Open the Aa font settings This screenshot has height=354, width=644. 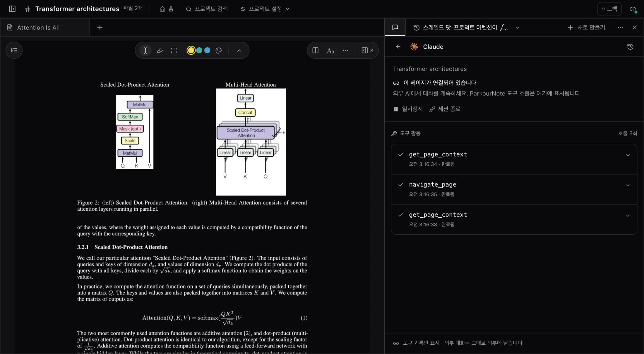click(x=330, y=51)
